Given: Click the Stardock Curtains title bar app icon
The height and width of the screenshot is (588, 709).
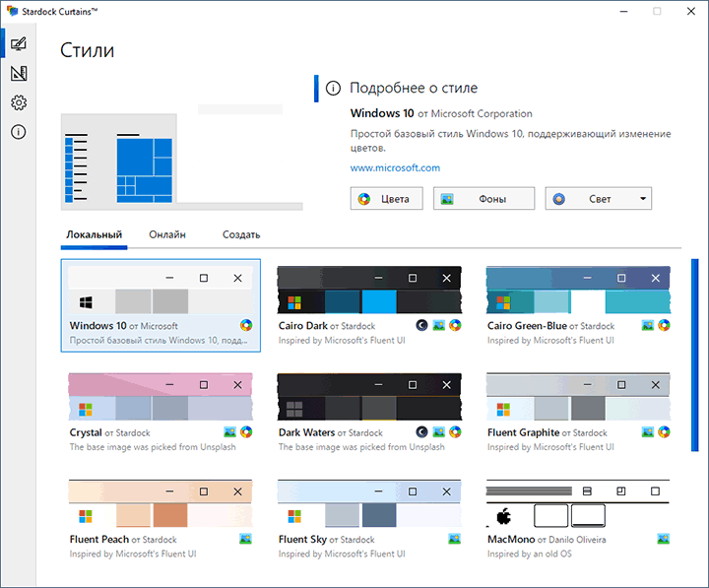Looking at the screenshot, I should tap(12, 11).
